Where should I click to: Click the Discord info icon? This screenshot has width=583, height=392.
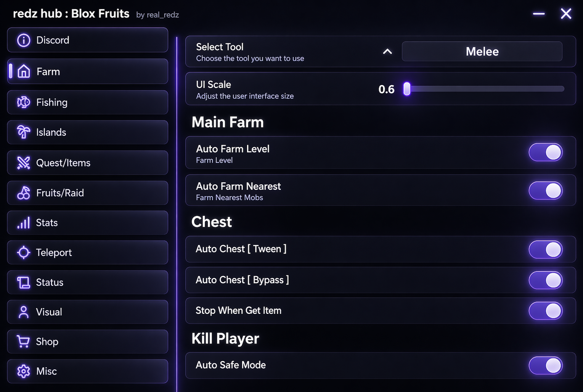(24, 40)
